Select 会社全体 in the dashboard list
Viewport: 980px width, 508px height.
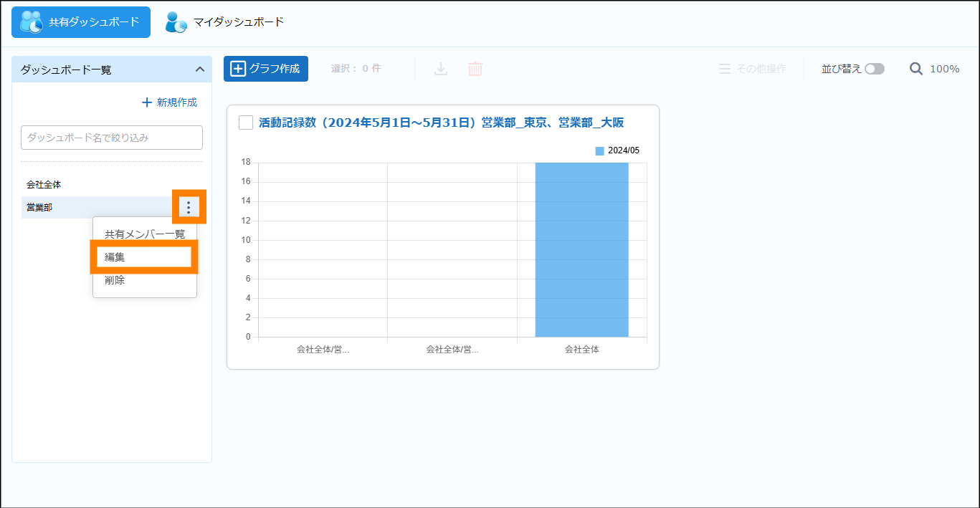click(44, 185)
